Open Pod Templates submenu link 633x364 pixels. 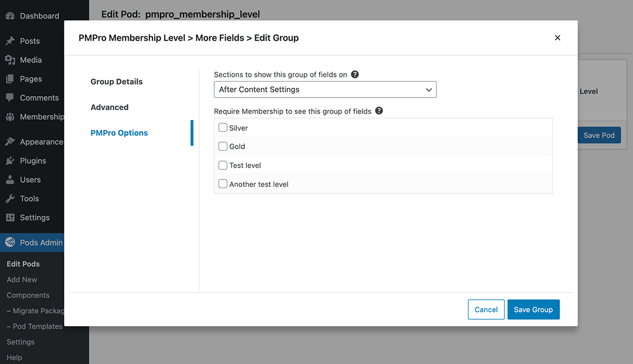coord(35,327)
